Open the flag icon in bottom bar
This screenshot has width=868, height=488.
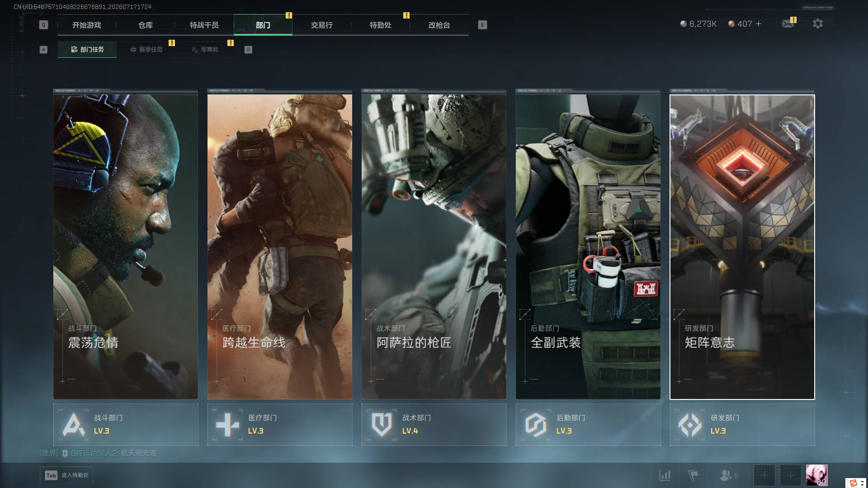coord(693,475)
